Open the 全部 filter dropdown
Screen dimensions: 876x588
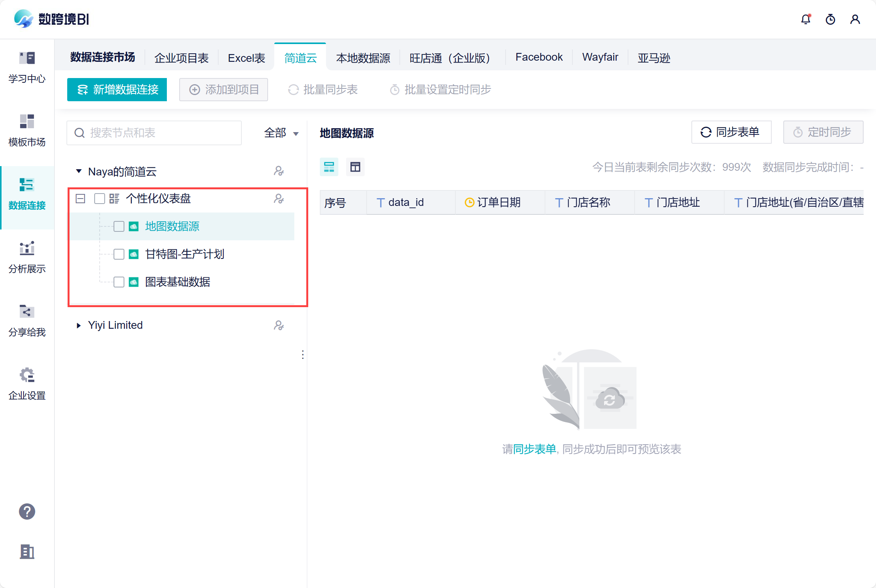[x=281, y=133]
